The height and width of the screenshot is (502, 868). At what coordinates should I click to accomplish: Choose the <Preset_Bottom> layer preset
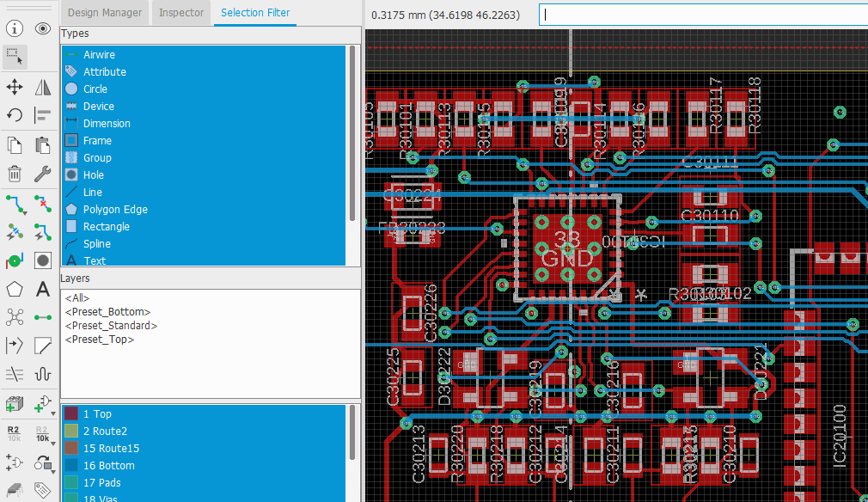[x=107, y=312]
